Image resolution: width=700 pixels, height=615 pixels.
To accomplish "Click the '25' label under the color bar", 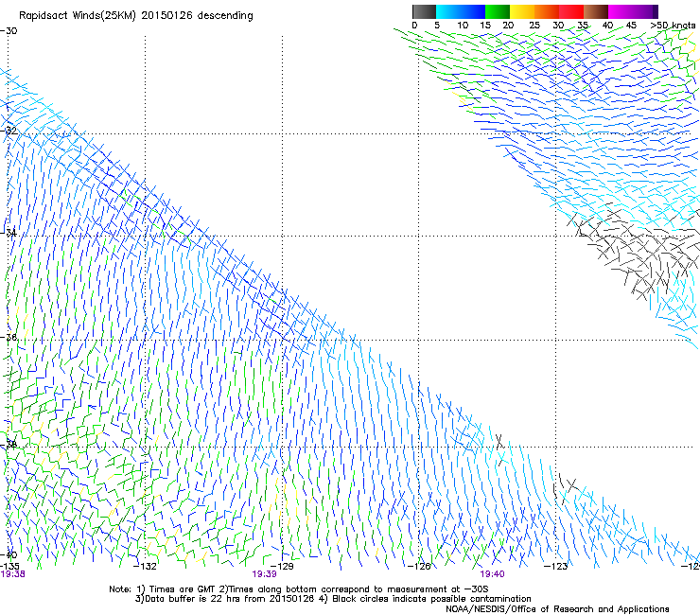I will 534,26.
